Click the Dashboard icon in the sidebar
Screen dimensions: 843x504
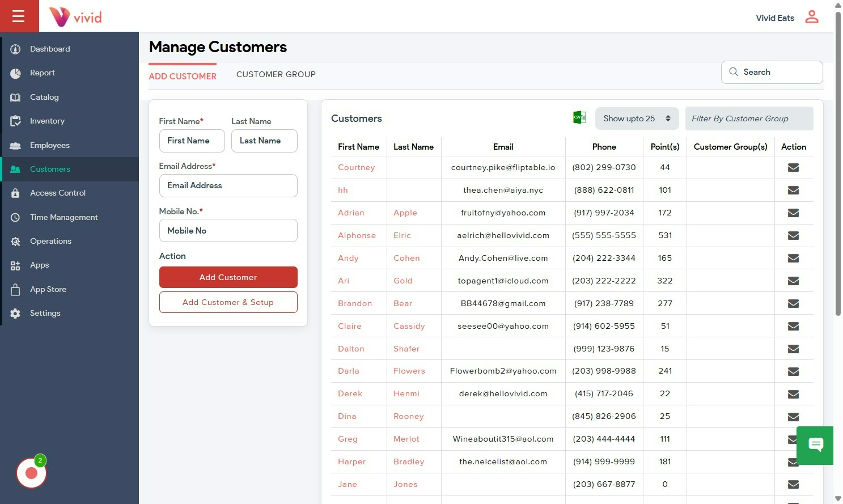(15, 49)
